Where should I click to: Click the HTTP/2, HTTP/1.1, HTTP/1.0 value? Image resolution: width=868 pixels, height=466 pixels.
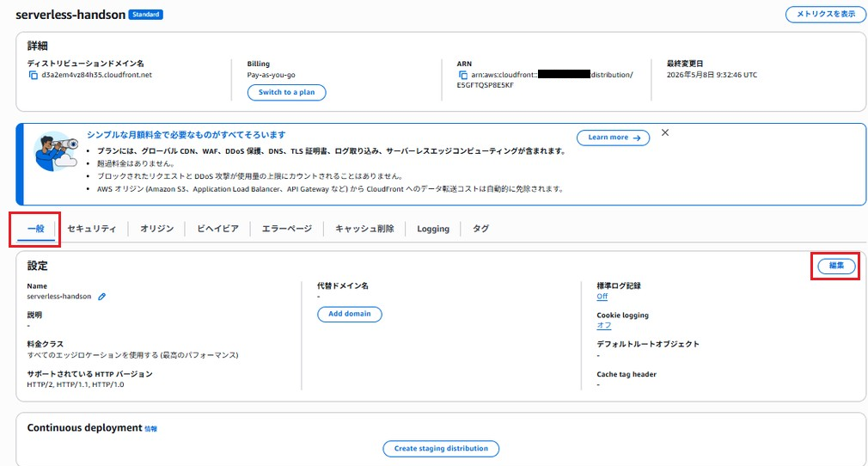pos(76,384)
